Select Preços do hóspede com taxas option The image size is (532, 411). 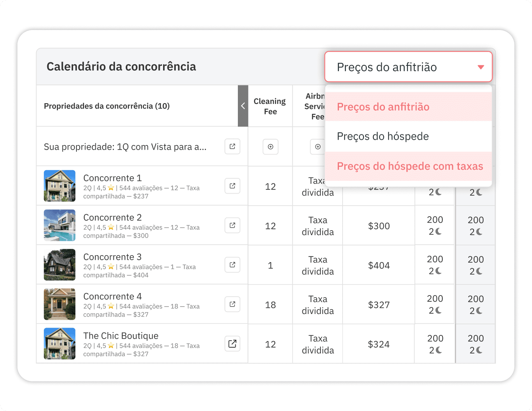410,166
